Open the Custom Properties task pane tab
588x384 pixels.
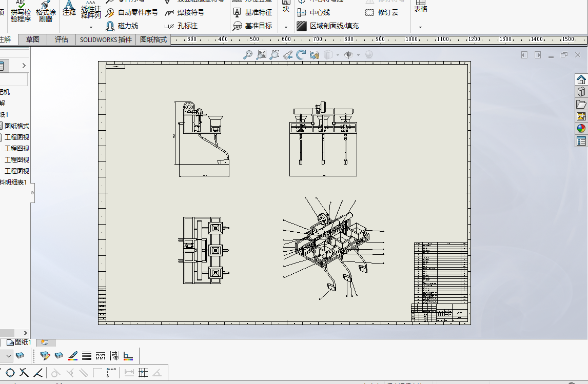(x=581, y=141)
